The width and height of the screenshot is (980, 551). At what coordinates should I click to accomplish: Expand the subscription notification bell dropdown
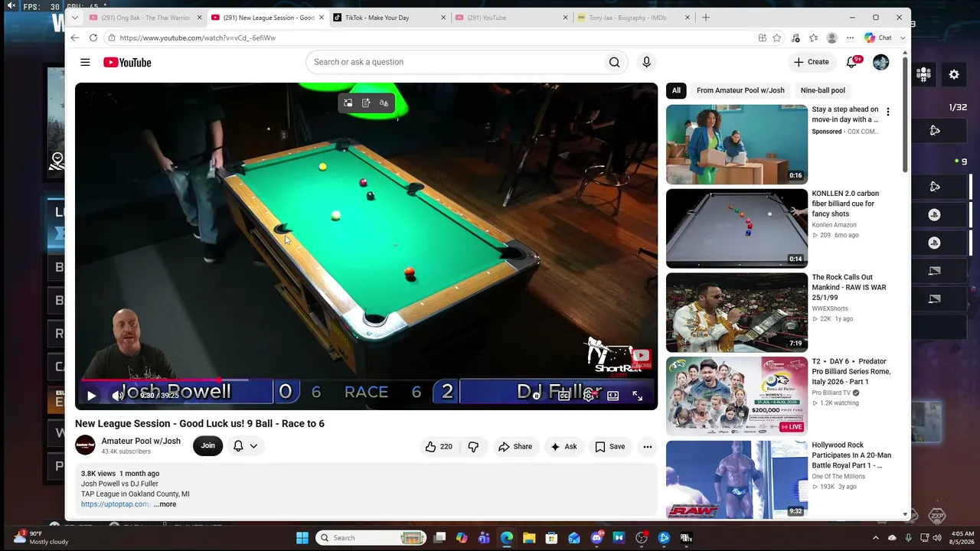click(x=245, y=445)
